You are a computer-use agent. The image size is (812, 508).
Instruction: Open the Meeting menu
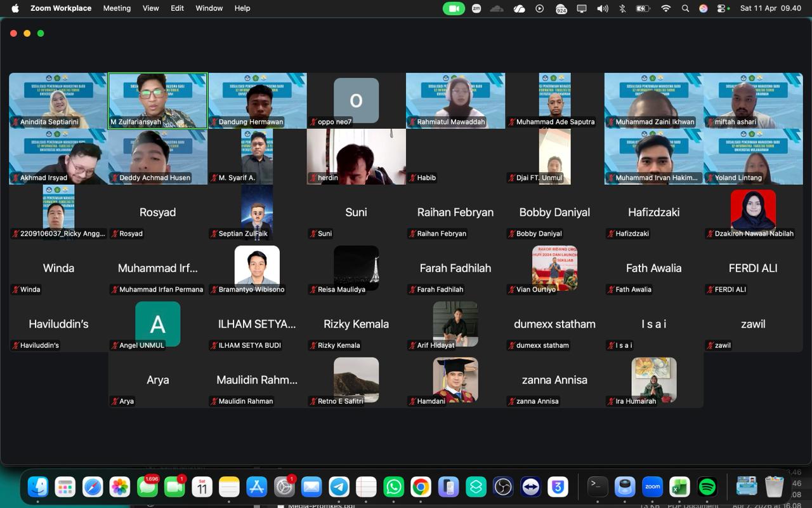tap(117, 8)
